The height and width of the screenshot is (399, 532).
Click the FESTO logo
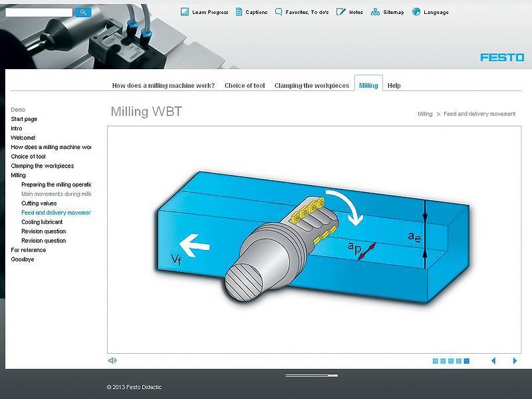point(502,57)
